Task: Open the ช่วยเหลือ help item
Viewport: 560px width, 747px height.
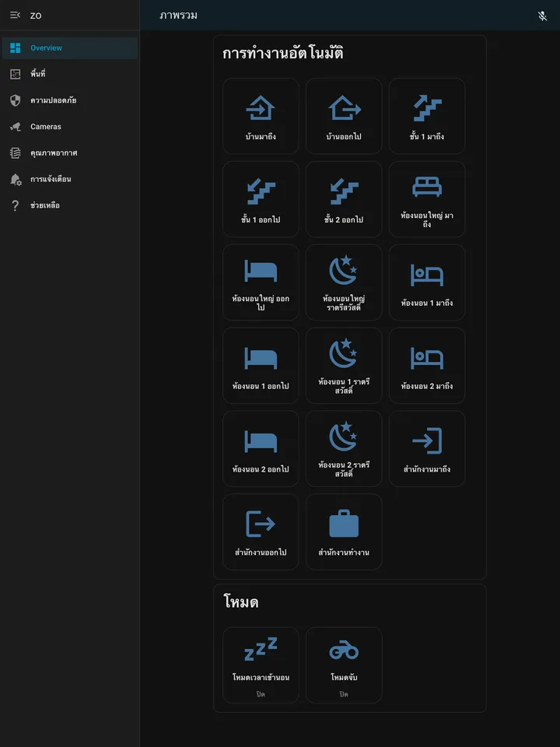Action: click(70, 205)
